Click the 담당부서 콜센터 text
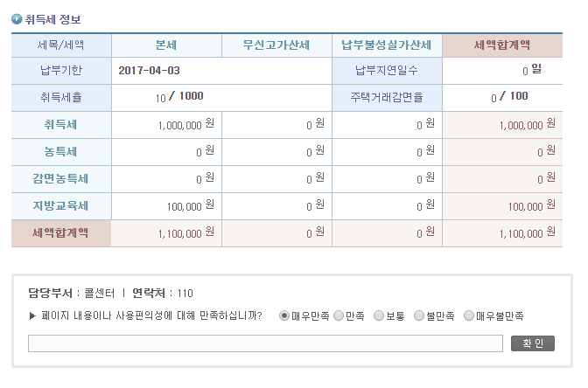The image size is (588, 388). (71, 293)
